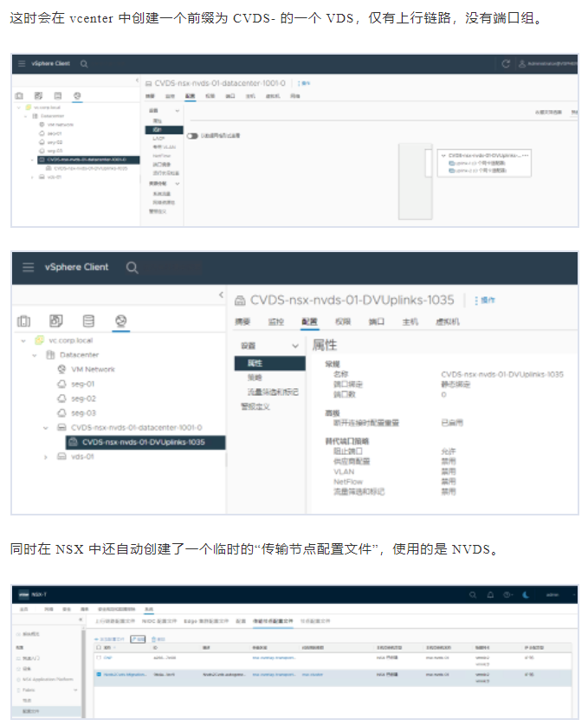Select VMs and templates icon on DVUplinks-1035 page
This screenshot has height=726, width=588.
click(56, 321)
